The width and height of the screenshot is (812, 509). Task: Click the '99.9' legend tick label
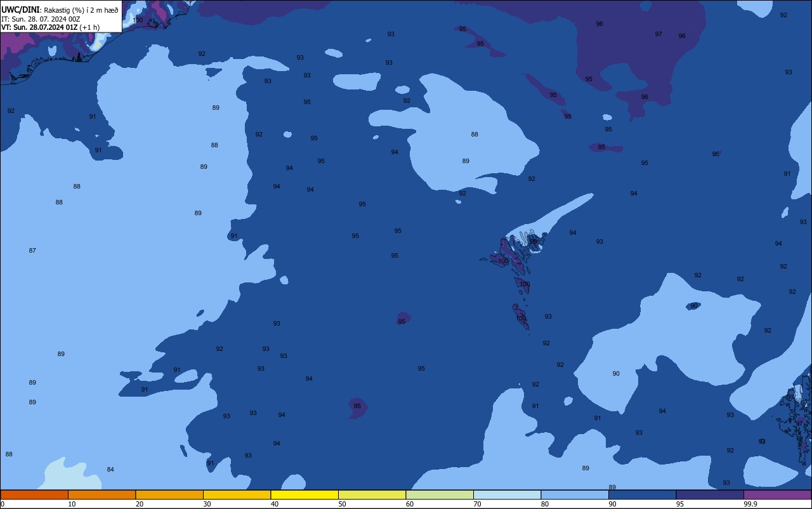point(750,504)
